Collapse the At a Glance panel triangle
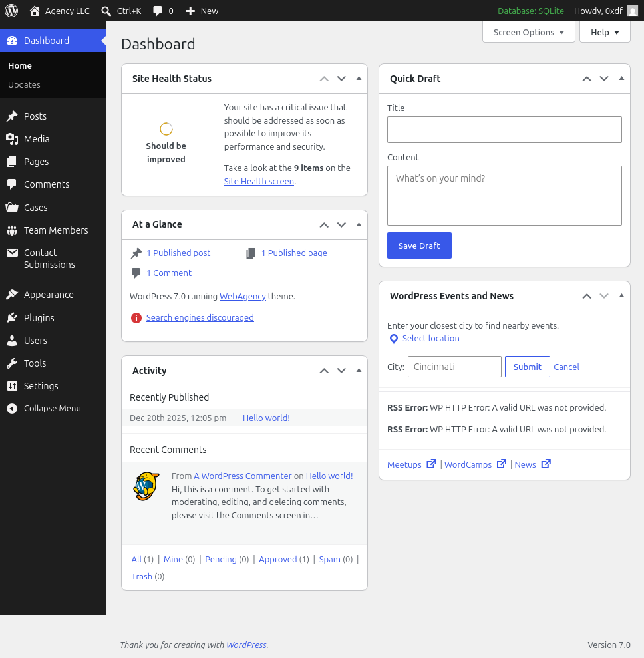This screenshot has width=644, height=658. click(359, 224)
